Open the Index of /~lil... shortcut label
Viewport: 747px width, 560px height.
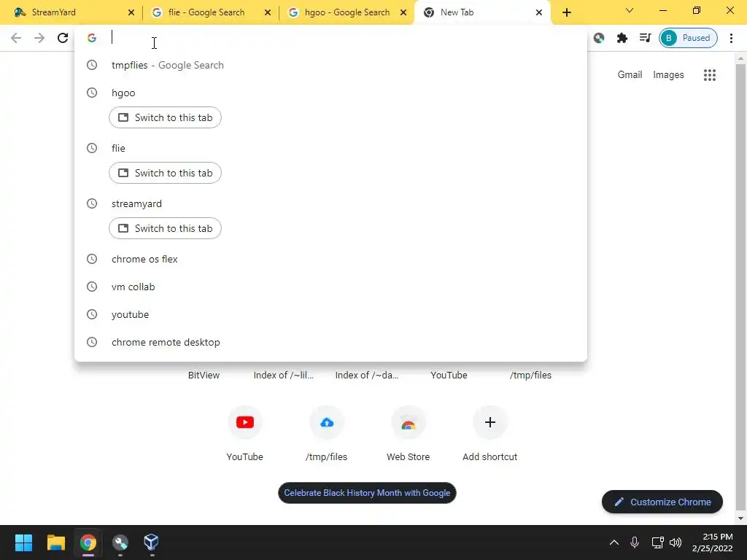click(284, 376)
